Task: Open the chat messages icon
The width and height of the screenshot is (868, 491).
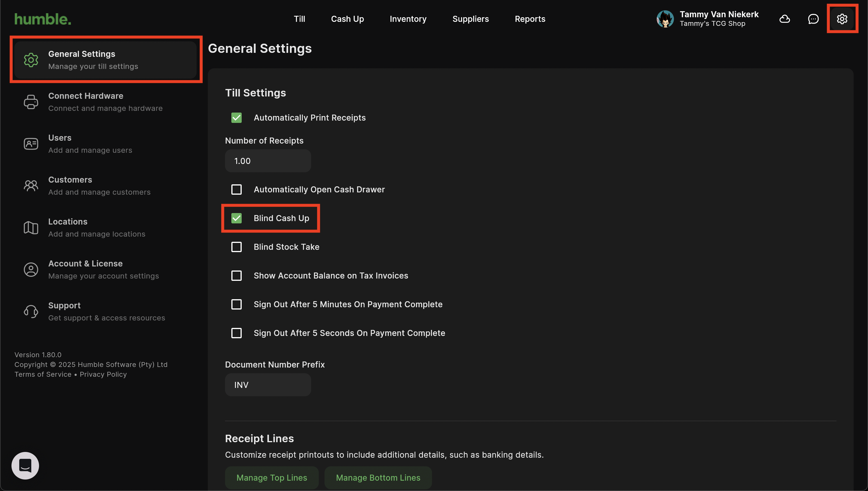Action: tap(813, 19)
